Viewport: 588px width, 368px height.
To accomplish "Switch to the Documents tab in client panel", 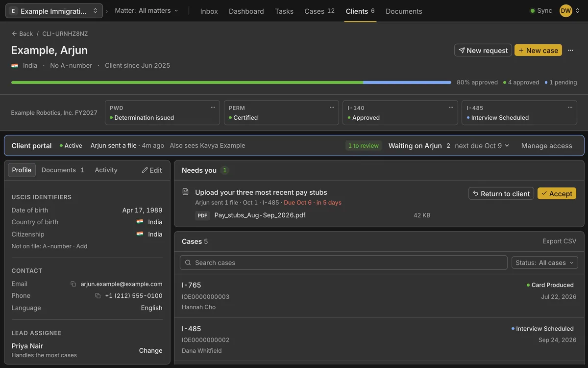I will coord(63,170).
